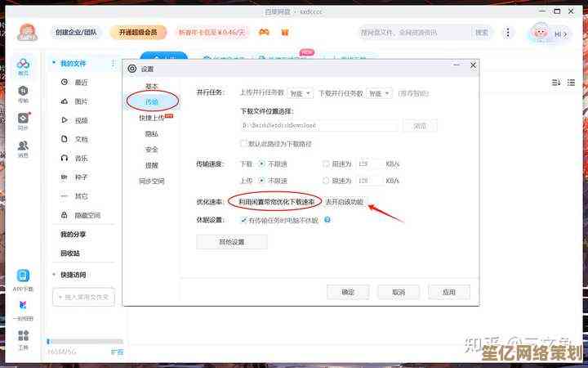
Task: Switch to 安全 settings tab
Action: click(x=152, y=150)
